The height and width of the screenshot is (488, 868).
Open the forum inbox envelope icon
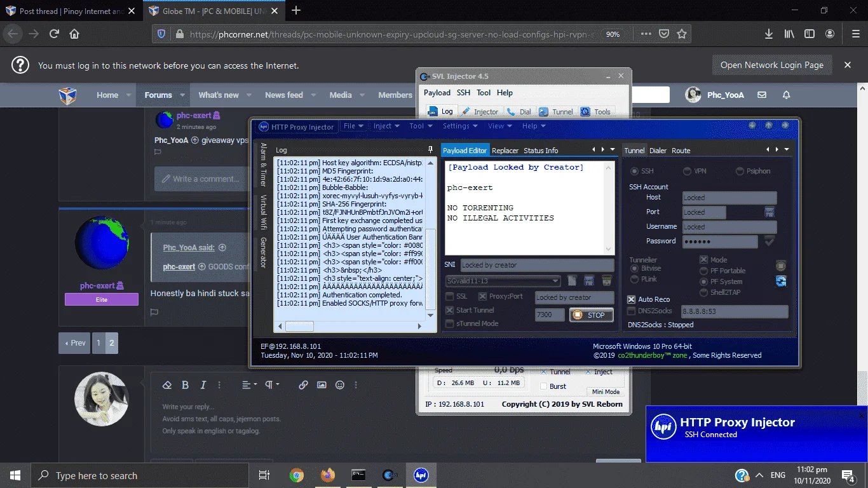tap(762, 95)
